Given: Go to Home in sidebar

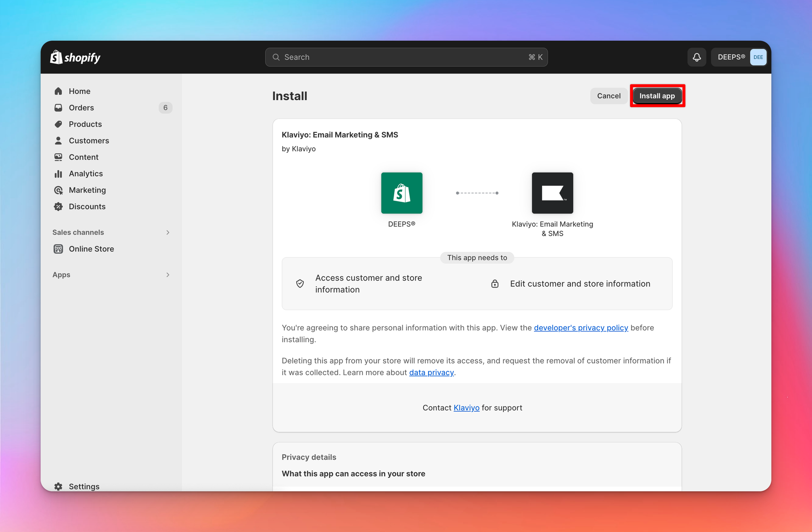Looking at the screenshot, I should tap(80, 91).
